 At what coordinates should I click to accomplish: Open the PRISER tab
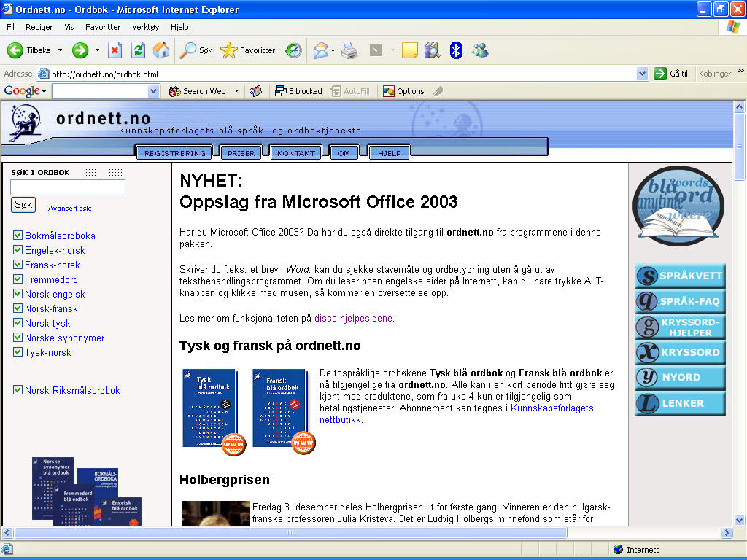tap(241, 153)
